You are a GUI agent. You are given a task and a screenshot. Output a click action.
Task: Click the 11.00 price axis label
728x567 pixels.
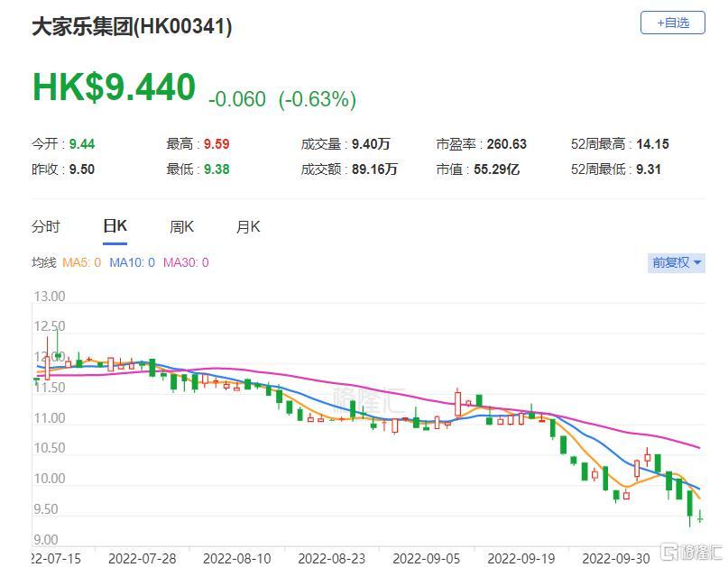pos(50,418)
